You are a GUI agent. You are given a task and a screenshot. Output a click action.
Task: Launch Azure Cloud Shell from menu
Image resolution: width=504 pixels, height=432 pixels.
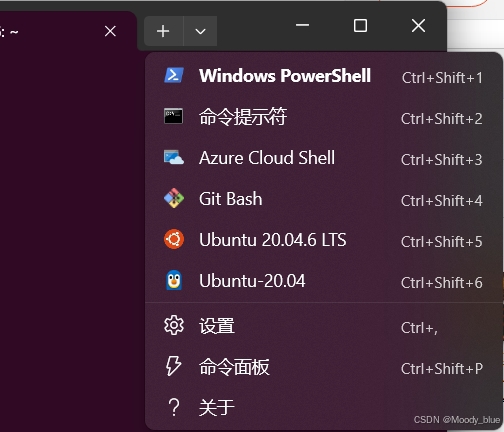click(324, 157)
